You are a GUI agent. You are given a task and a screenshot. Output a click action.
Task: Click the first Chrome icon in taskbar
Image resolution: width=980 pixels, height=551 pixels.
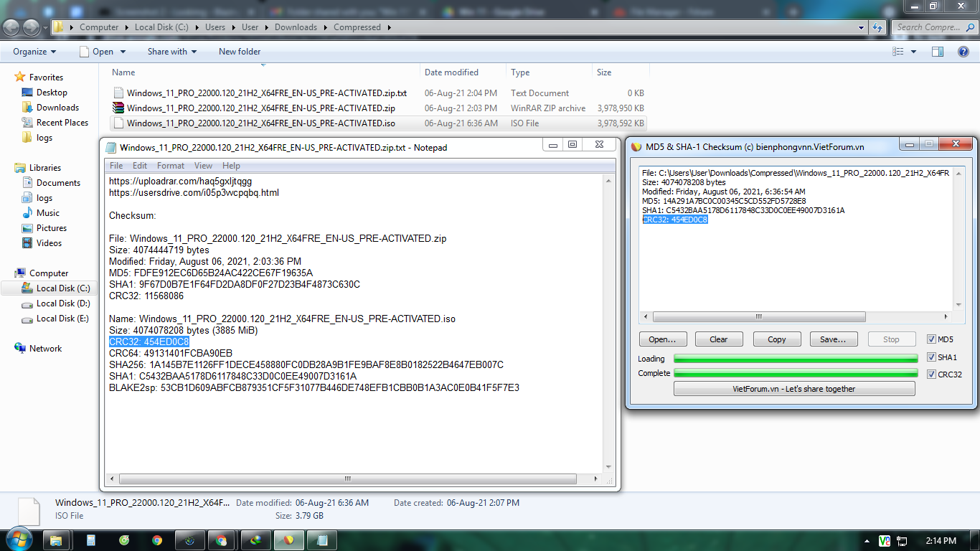157,540
